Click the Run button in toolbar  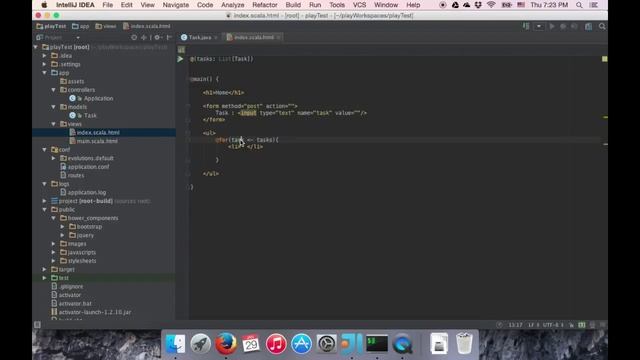(x=552, y=26)
